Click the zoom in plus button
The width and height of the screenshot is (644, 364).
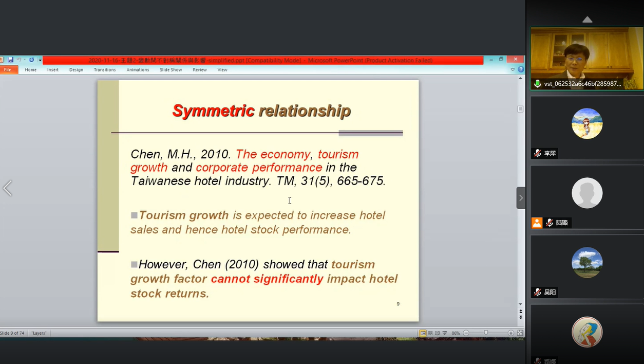pos(511,333)
